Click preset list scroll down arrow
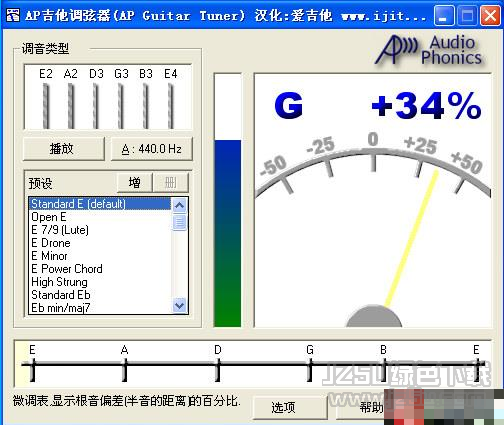The width and height of the screenshot is (504, 425). (180, 305)
